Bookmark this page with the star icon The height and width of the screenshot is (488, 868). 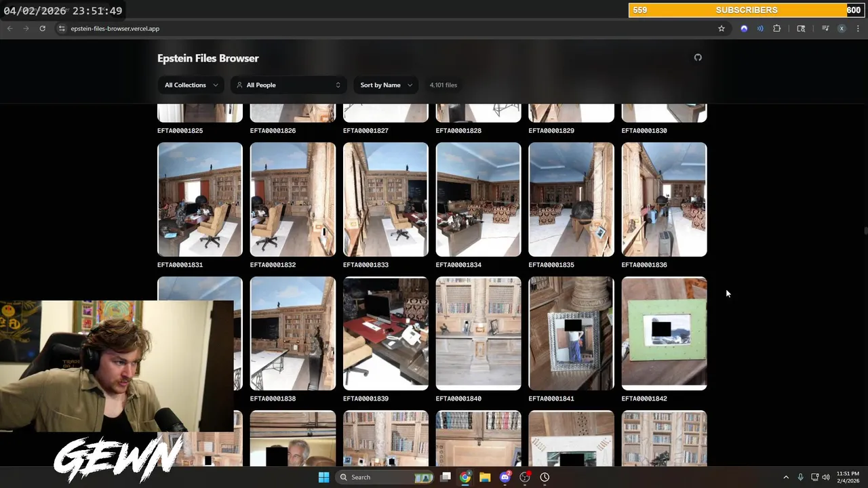722,28
